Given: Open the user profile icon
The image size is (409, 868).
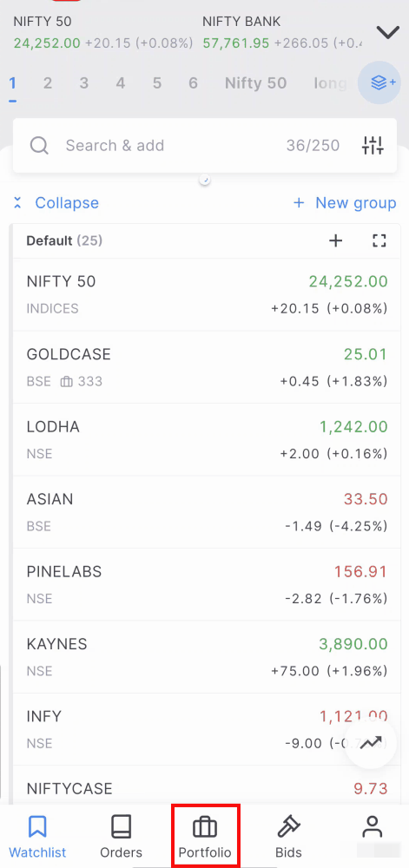Looking at the screenshot, I should point(373,827).
